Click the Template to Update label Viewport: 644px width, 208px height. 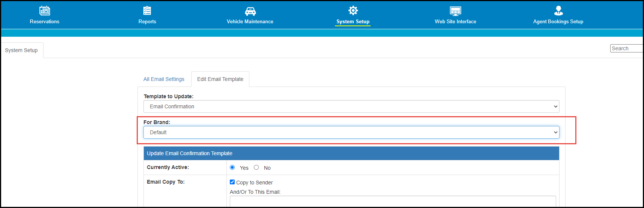(168, 96)
